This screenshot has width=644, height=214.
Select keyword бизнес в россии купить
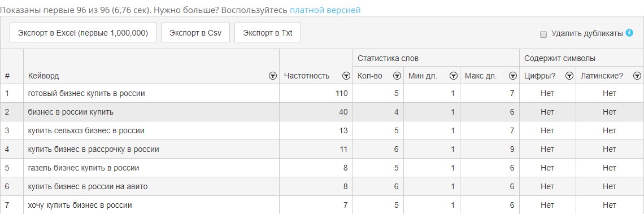pyautogui.click(x=71, y=112)
